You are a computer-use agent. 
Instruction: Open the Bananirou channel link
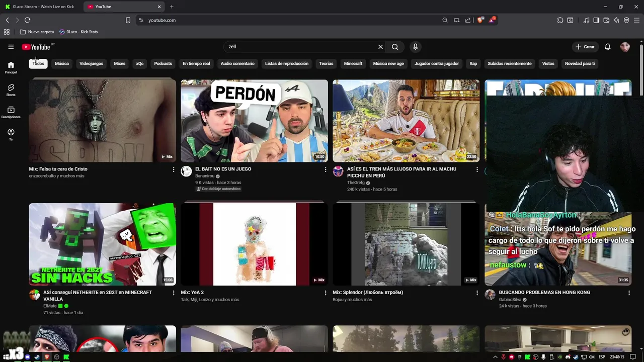point(204,176)
